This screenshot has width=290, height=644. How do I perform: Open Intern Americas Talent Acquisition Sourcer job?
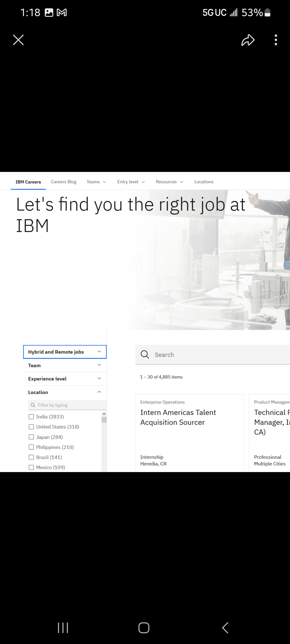pos(190,433)
